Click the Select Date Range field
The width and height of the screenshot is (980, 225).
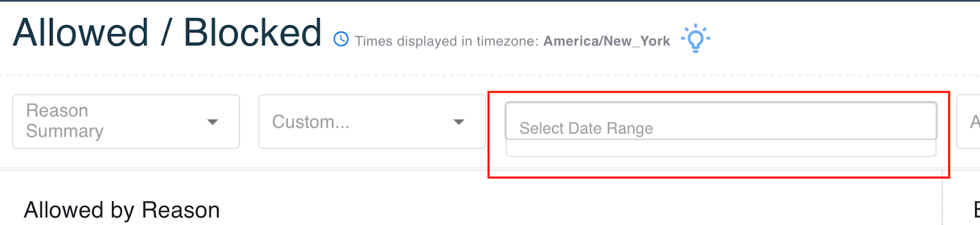pos(721,121)
